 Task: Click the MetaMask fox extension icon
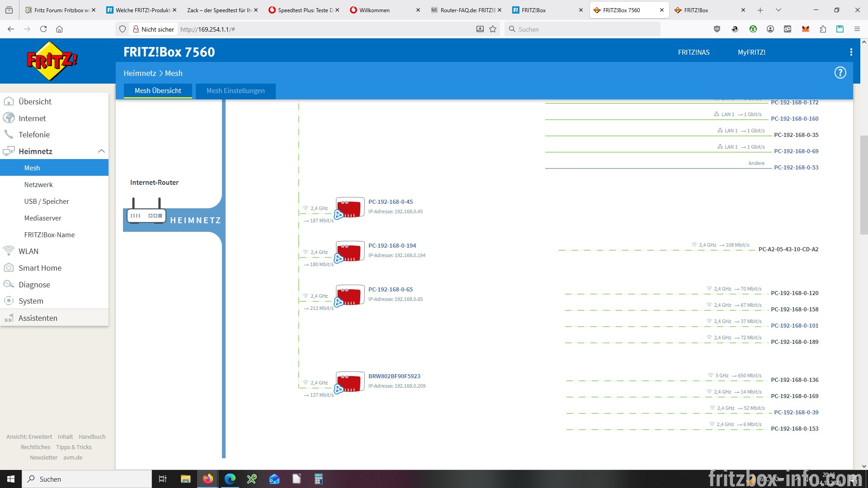[x=805, y=29]
